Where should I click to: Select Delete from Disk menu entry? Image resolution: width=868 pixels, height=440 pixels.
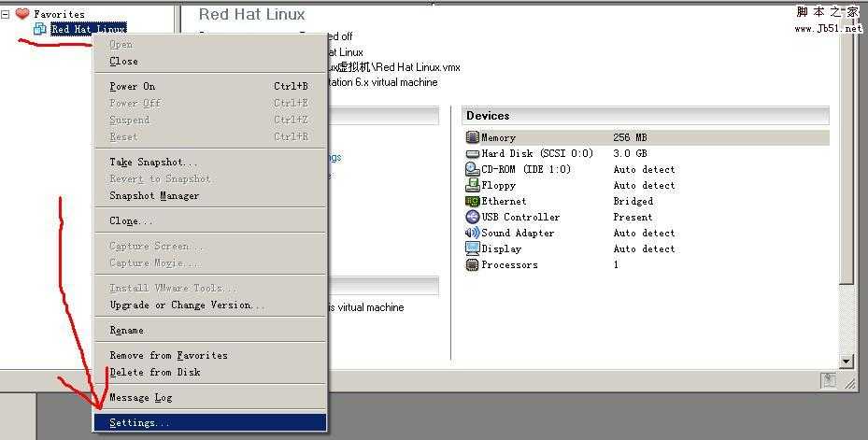210,373
